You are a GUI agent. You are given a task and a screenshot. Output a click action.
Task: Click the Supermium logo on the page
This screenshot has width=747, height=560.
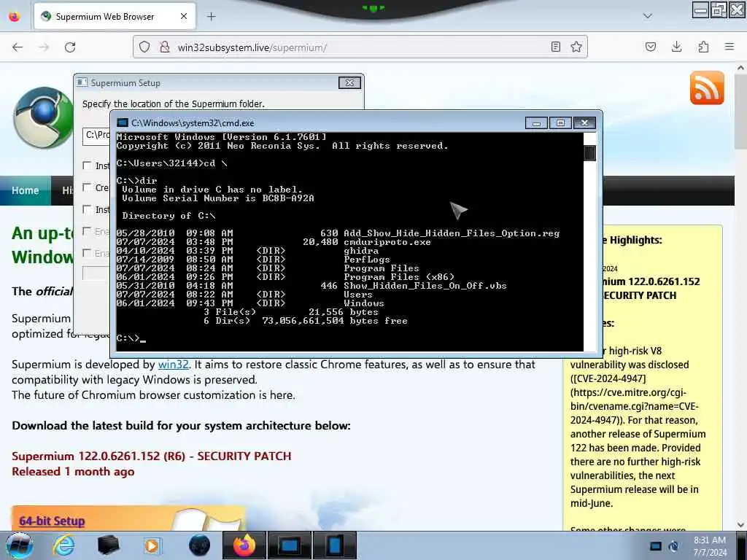point(43,118)
